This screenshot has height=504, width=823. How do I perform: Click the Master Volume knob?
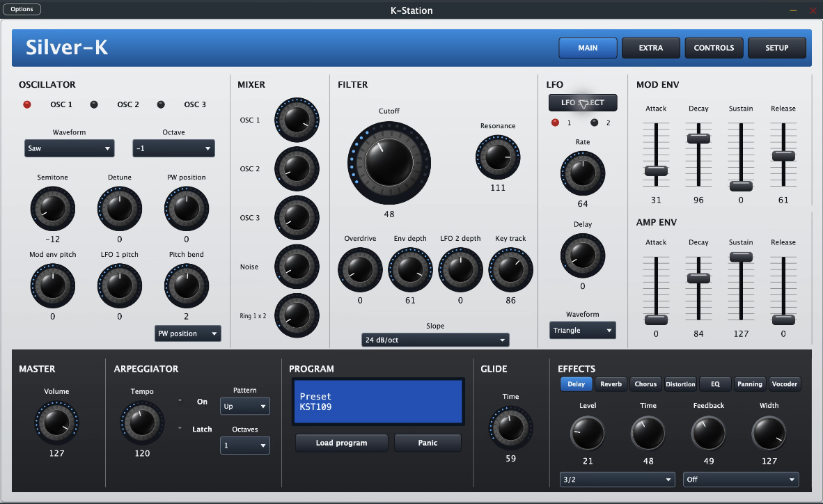[x=56, y=423]
